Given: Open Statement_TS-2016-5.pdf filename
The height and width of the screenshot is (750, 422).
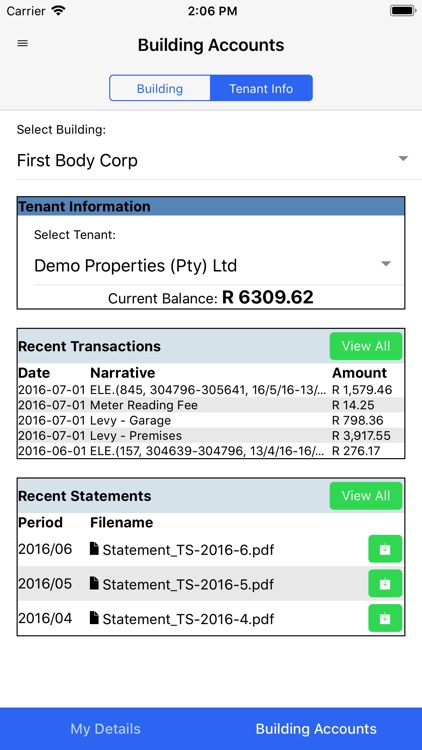Looking at the screenshot, I should (188, 584).
